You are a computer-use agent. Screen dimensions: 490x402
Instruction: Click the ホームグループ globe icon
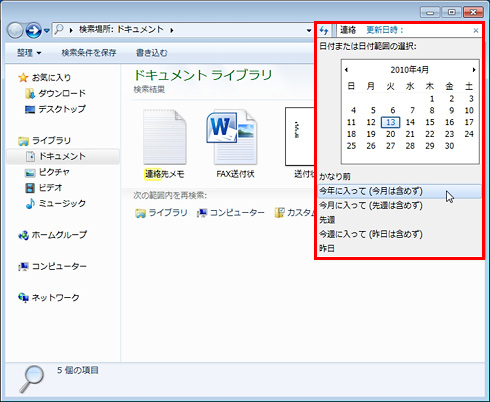tap(23, 235)
